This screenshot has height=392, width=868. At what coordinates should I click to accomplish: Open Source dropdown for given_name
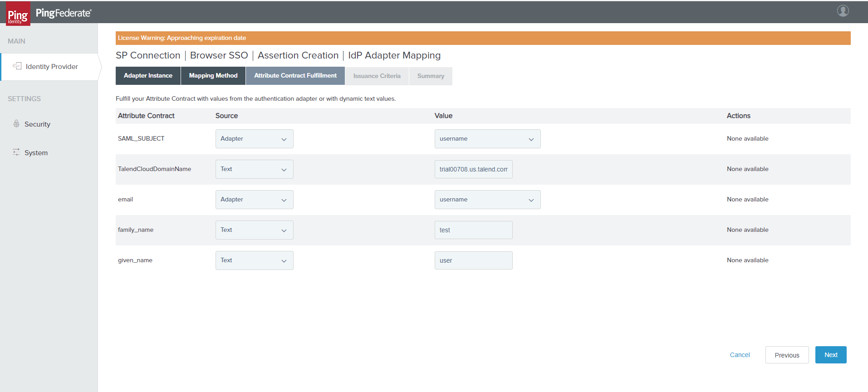pyautogui.click(x=255, y=260)
